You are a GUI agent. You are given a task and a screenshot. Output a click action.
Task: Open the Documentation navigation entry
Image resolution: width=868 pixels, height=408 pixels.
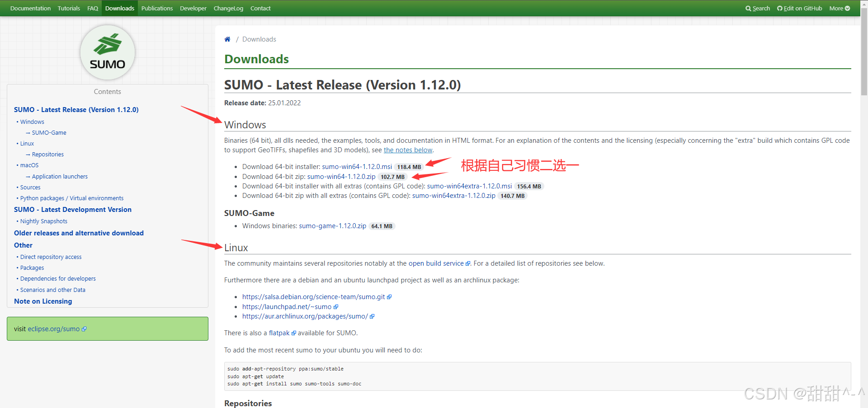[30, 8]
